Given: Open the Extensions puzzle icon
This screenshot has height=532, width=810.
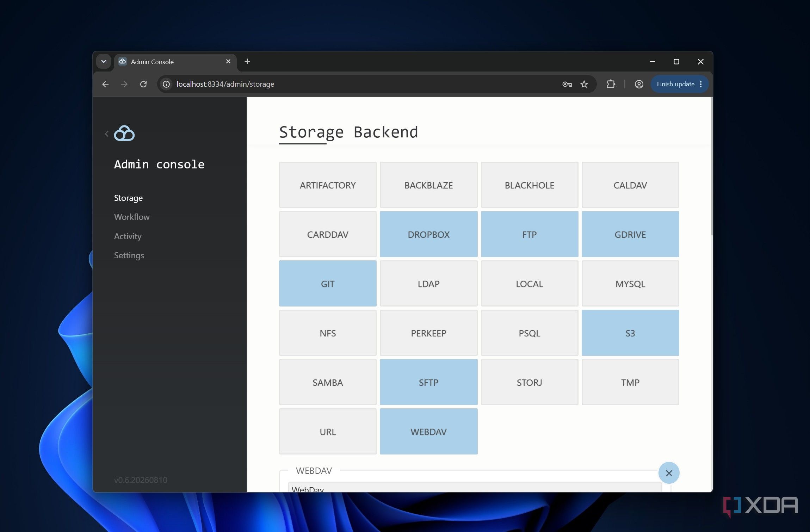Looking at the screenshot, I should 611,84.
